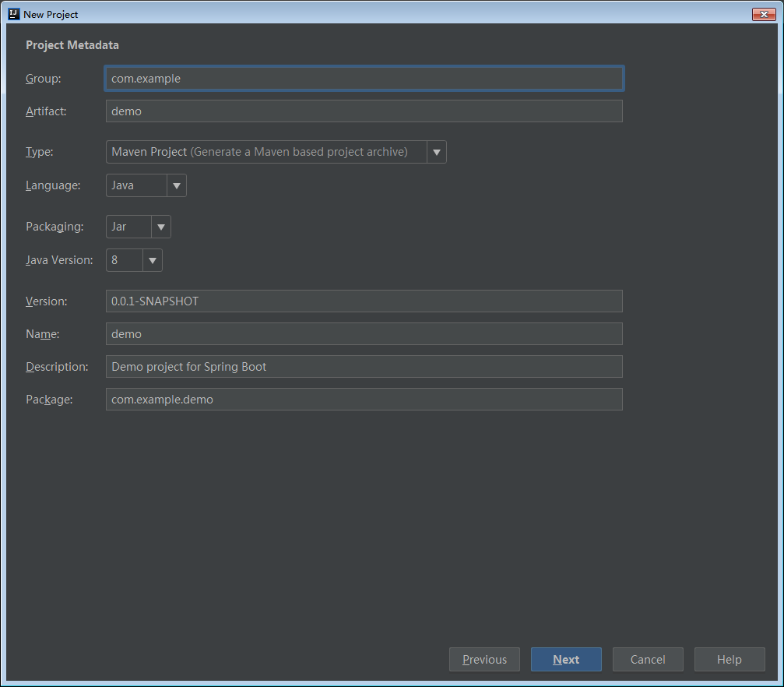The width and height of the screenshot is (784, 687).
Task: Click the IntelliJ IDEA title bar icon
Action: [14, 14]
